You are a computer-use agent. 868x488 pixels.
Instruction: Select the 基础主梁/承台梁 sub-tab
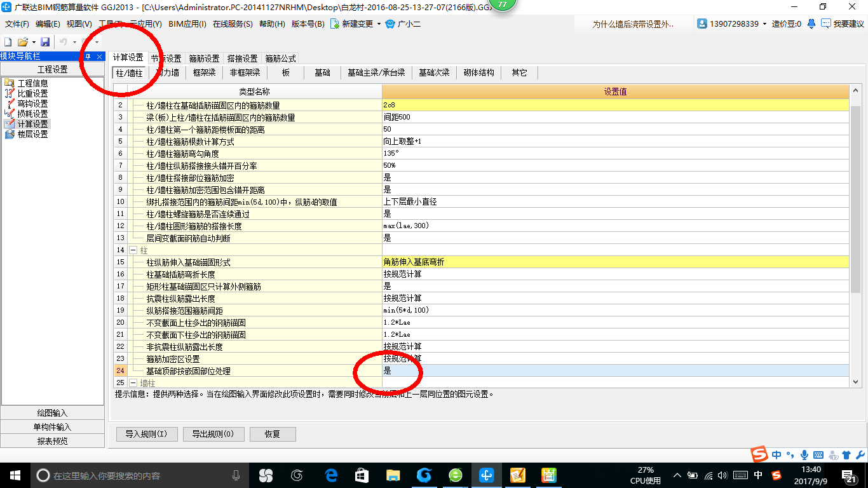[376, 73]
